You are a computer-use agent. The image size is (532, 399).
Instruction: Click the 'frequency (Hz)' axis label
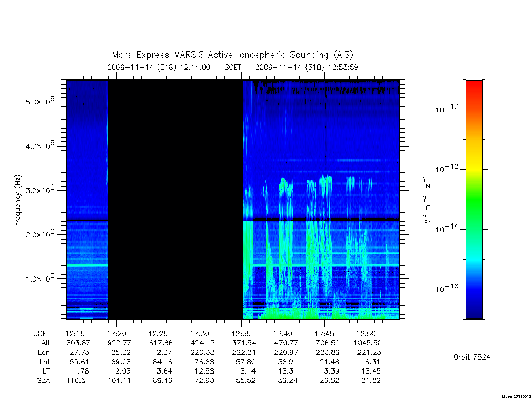pos(18,200)
